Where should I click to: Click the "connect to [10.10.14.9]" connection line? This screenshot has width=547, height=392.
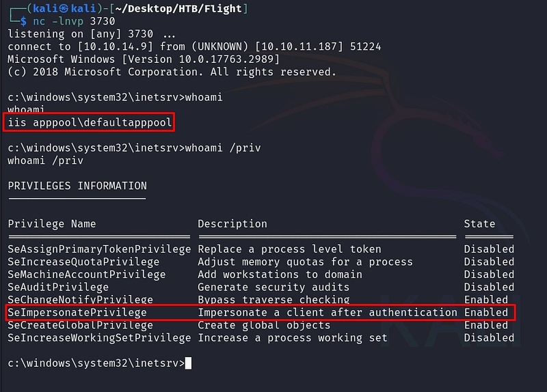pos(194,46)
